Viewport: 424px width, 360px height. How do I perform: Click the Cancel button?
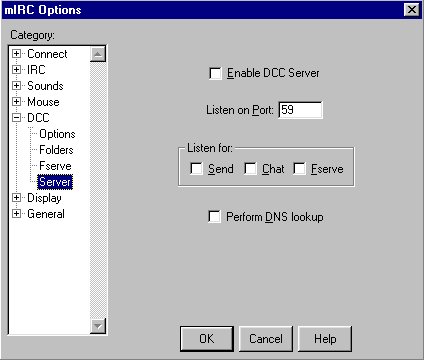(266, 339)
